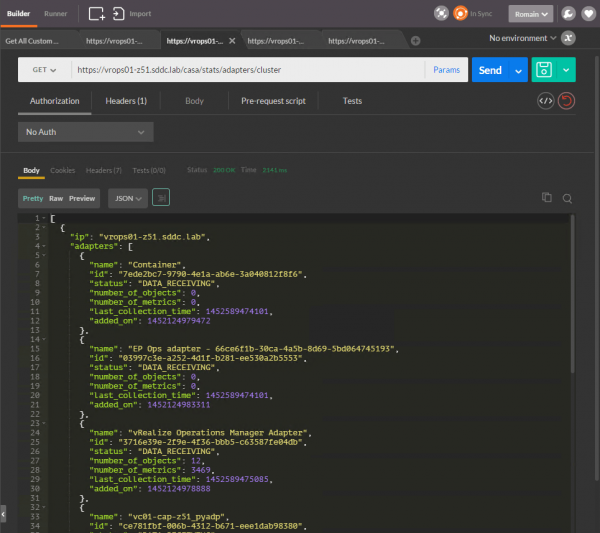Switch to the Builder tab
The image size is (600, 533).
(18, 13)
